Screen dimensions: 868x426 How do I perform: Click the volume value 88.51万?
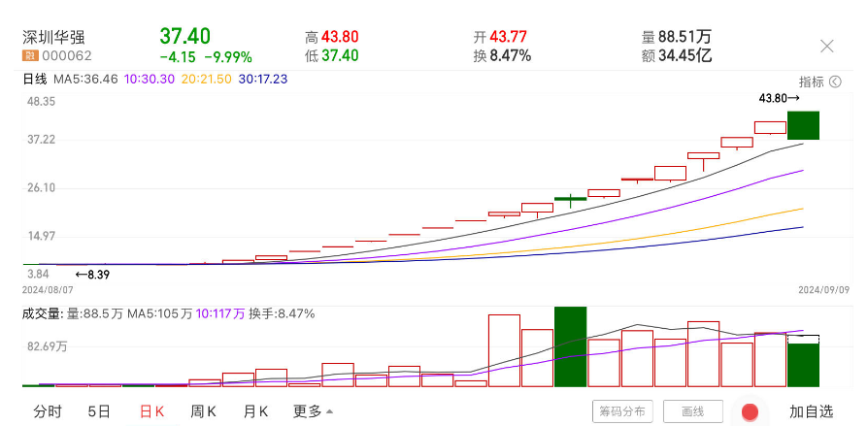684,37
